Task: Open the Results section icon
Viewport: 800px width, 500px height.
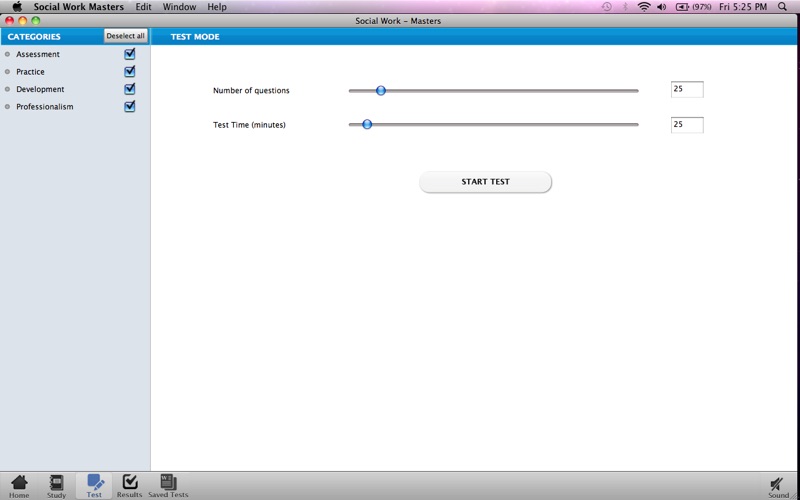Action: click(x=130, y=486)
